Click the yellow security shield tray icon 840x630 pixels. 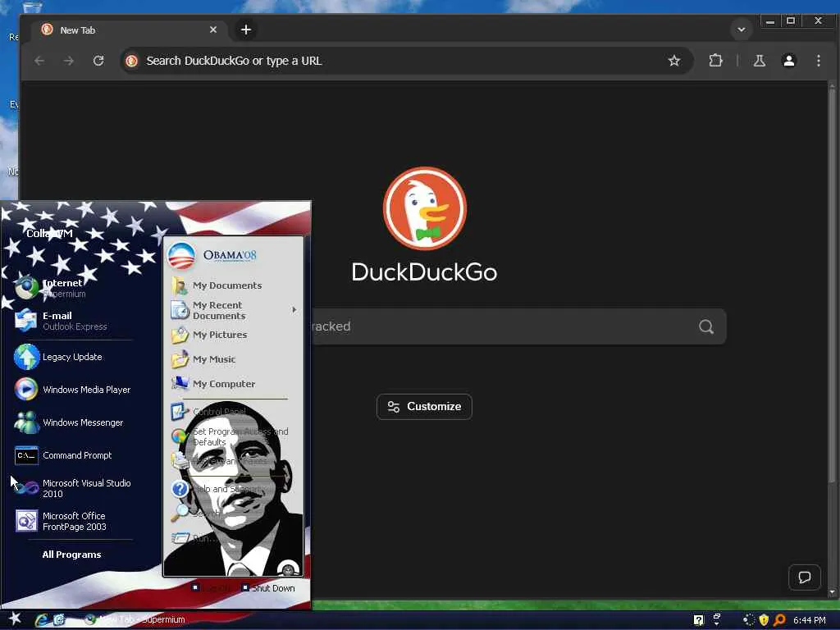click(764, 620)
